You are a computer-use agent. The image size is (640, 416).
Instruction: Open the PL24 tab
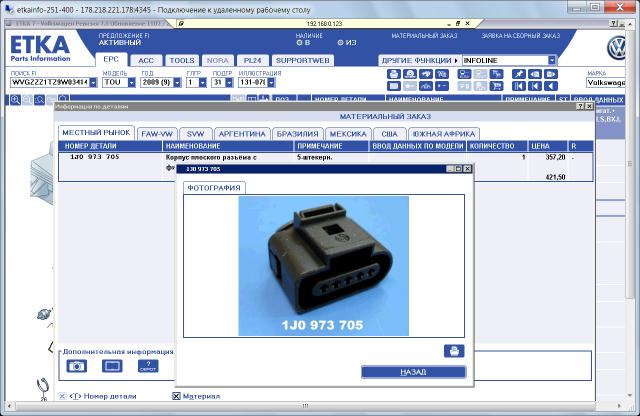click(252, 60)
